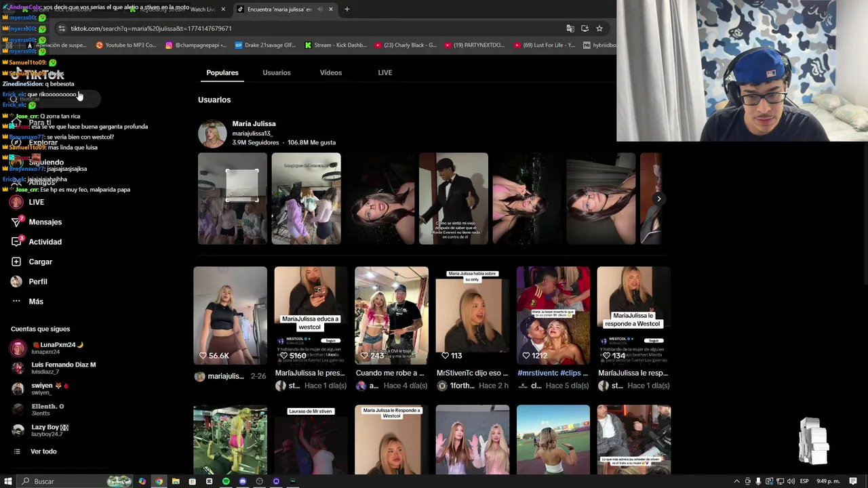
Task: Click translate page icon in address bar
Action: click(570, 28)
